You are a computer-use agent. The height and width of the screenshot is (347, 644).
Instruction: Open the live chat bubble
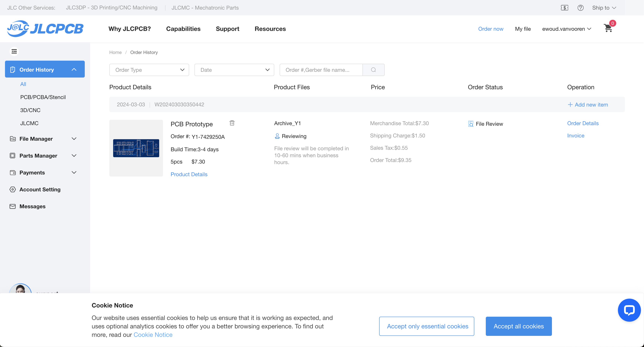(629, 310)
